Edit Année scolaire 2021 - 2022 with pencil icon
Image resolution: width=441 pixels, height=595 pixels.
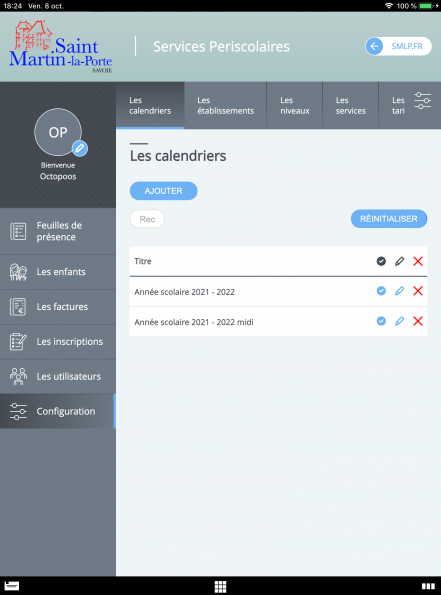[399, 291]
